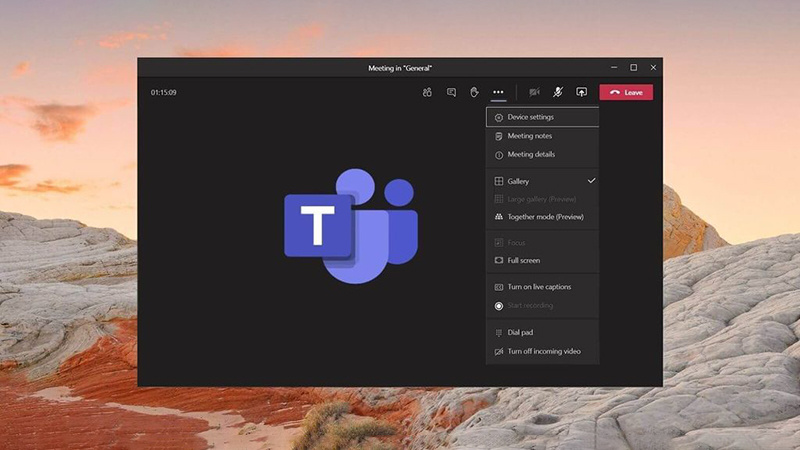Image resolution: width=800 pixels, height=450 pixels.
Task: Maximize the meeting window
Action: coord(634,67)
